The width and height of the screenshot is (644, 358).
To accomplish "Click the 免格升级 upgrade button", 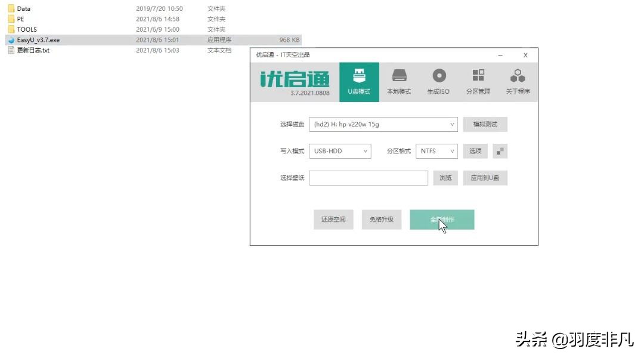I will pyautogui.click(x=381, y=219).
